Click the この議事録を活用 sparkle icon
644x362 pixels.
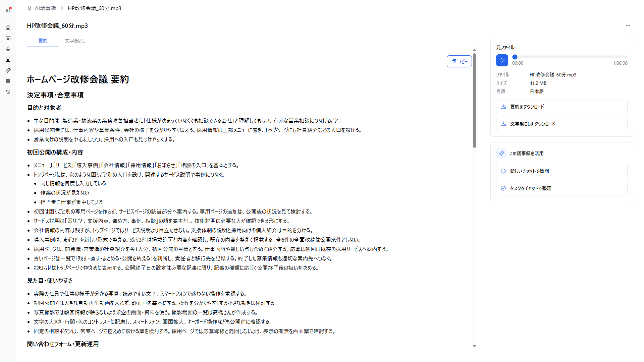501,154
